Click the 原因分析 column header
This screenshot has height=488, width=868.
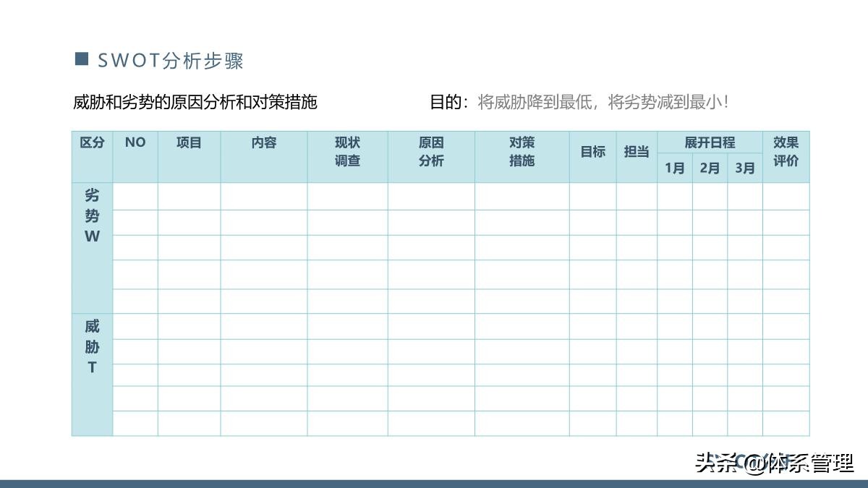point(432,153)
